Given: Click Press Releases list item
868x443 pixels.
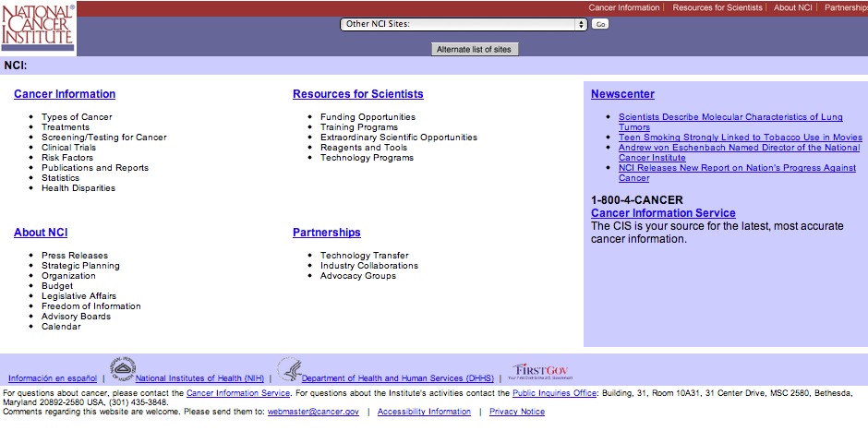Looking at the screenshot, I should pyautogui.click(x=75, y=256).
